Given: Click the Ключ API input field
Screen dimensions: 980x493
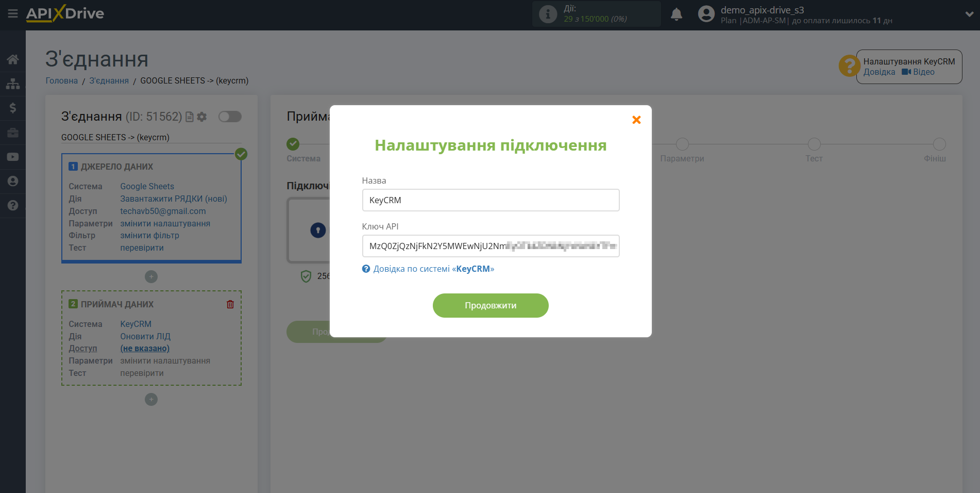Looking at the screenshot, I should (x=491, y=246).
